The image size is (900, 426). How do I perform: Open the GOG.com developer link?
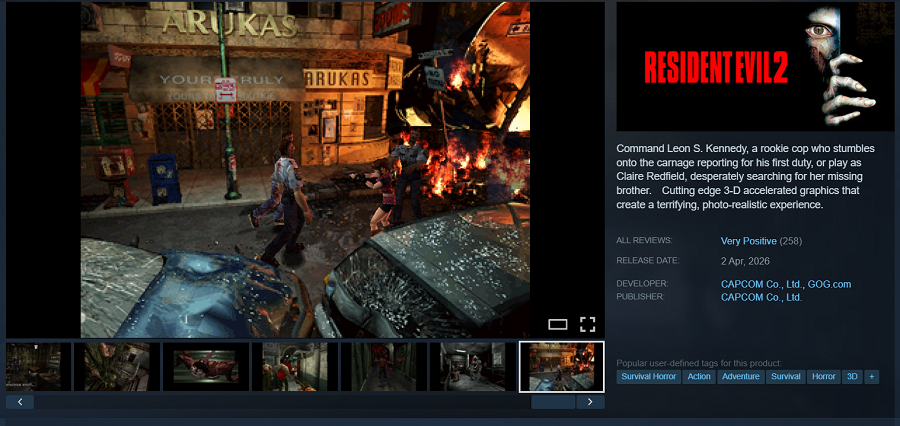tap(829, 284)
